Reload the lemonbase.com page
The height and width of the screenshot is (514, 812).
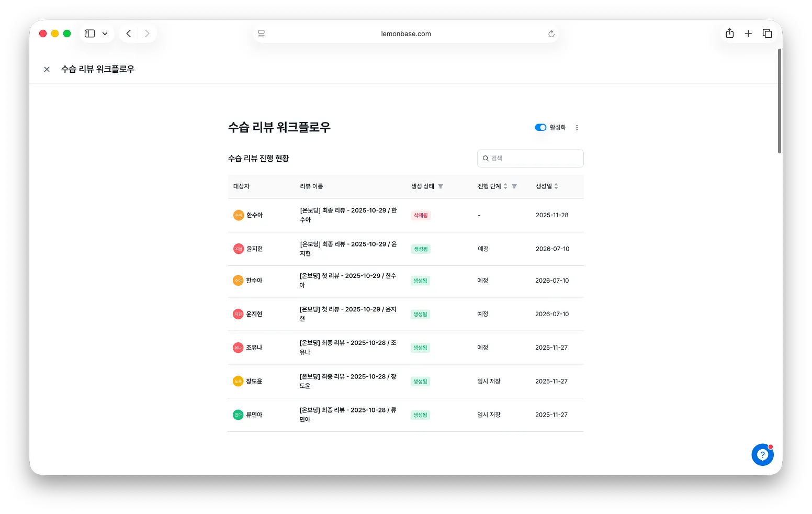[x=551, y=33]
